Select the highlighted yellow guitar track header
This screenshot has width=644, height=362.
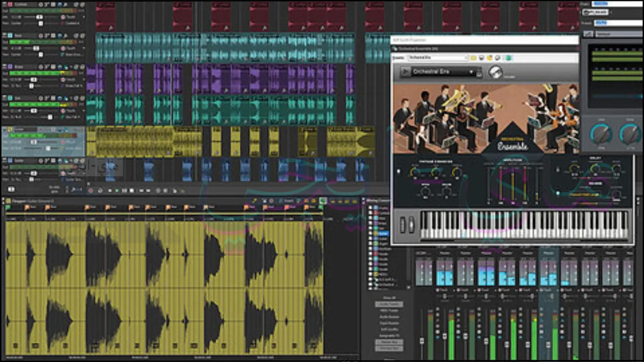pos(43,141)
